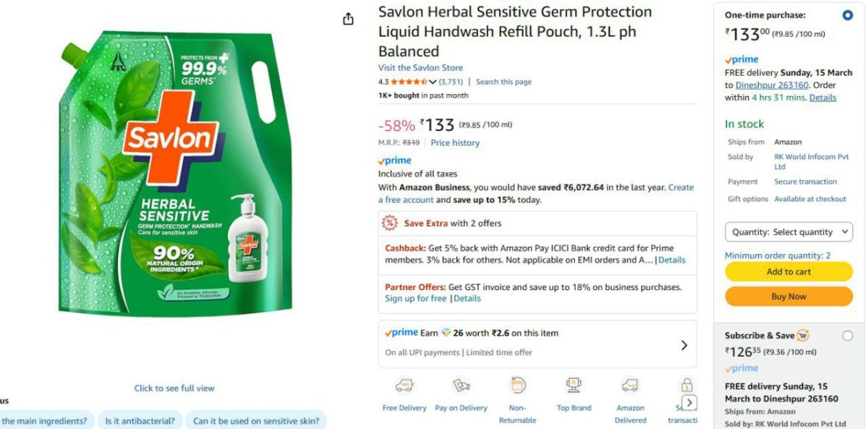Click the Add to cart button
The height and width of the screenshot is (429, 868).
pyautogui.click(x=788, y=271)
